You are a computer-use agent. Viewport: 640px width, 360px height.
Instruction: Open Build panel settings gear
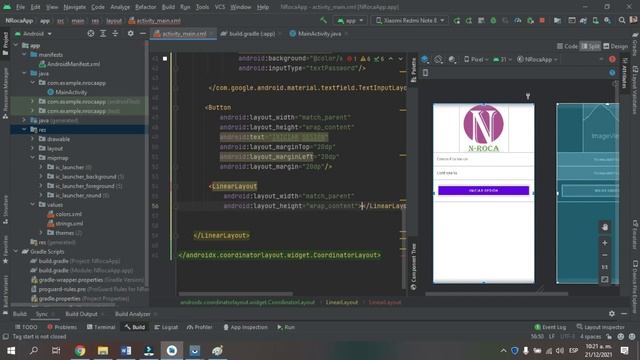click(x=611, y=313)
